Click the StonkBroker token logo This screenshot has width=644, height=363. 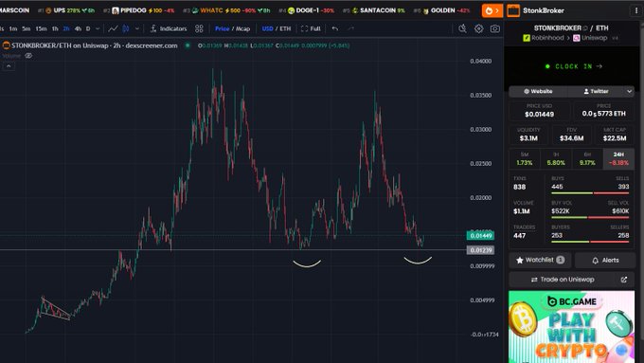pyautogui.click(x=513, y=10)
